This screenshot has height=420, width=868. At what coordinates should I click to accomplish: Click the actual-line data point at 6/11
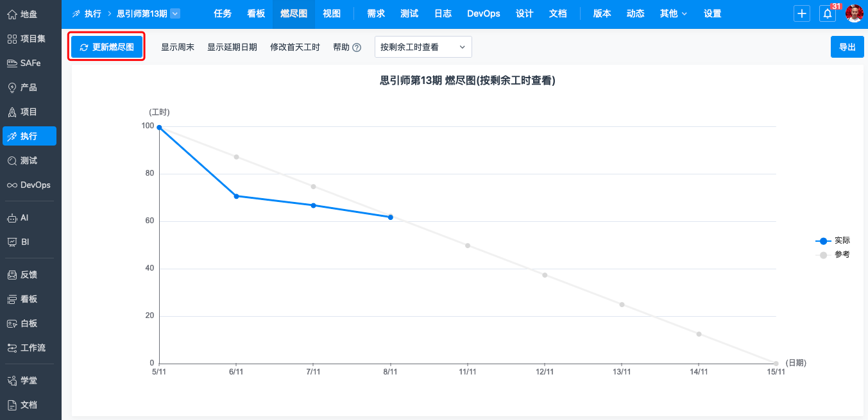tap(236, 196)
